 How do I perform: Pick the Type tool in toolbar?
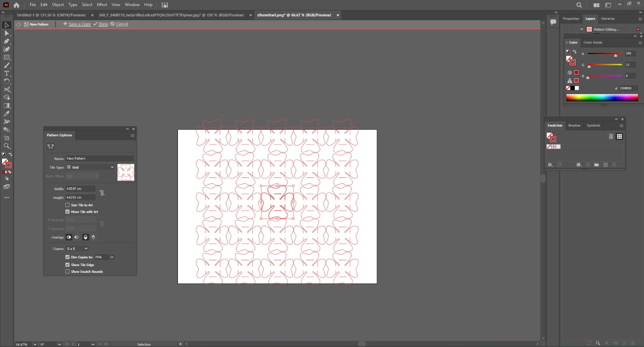[x=7, y=73]
